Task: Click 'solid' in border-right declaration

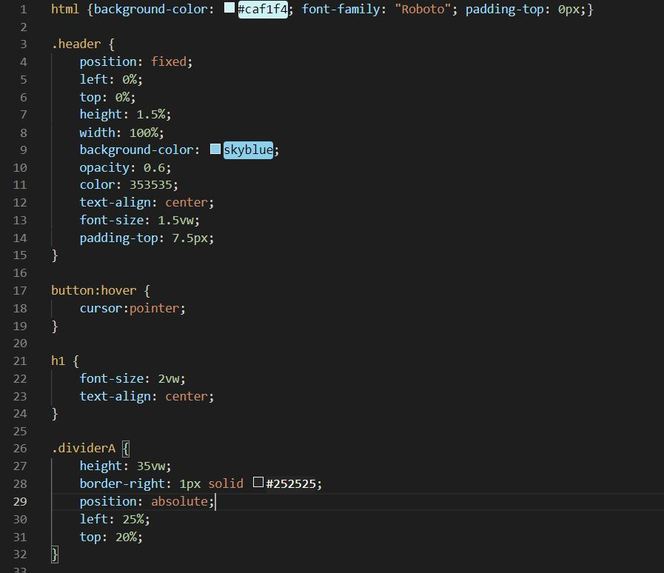Action: 226,484
